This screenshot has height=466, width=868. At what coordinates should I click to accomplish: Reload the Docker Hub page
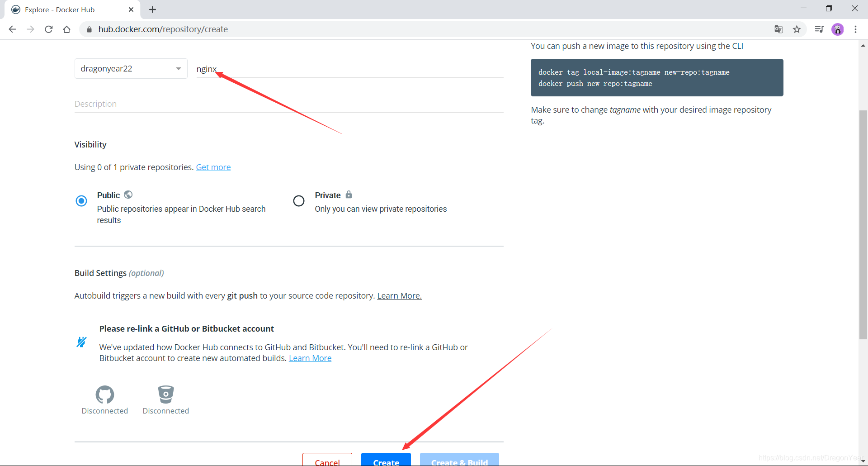point(49,29)
